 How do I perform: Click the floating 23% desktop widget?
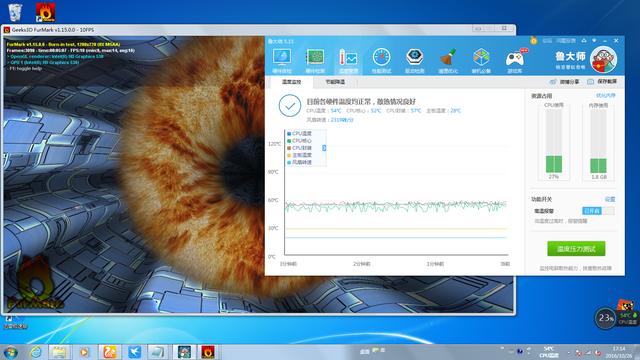pos(606,318)
